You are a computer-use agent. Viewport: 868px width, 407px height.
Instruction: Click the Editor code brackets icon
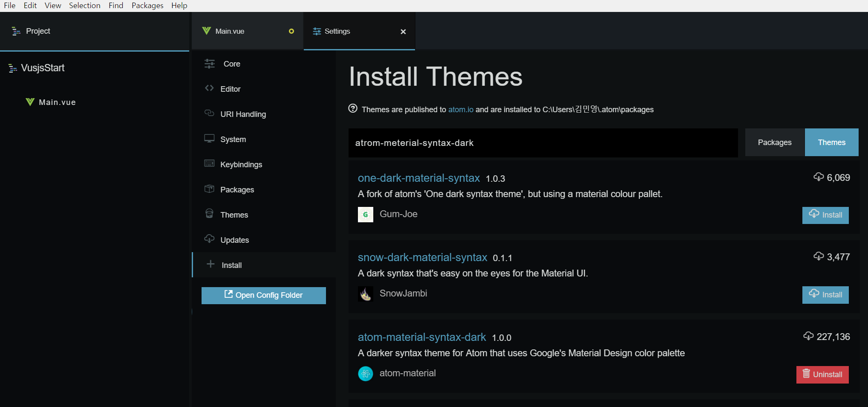coord(209,88)
